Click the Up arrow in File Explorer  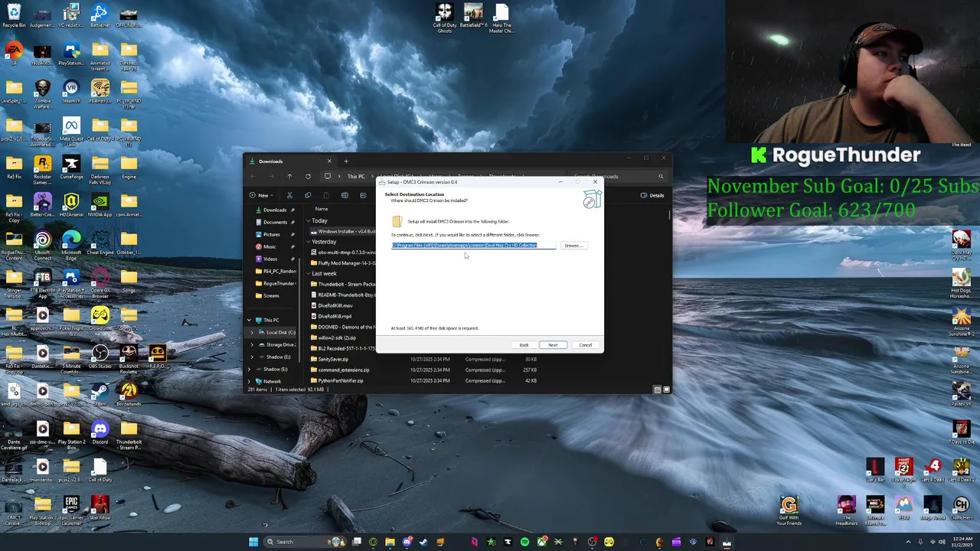pyautogui.click(x=289, y=177)
